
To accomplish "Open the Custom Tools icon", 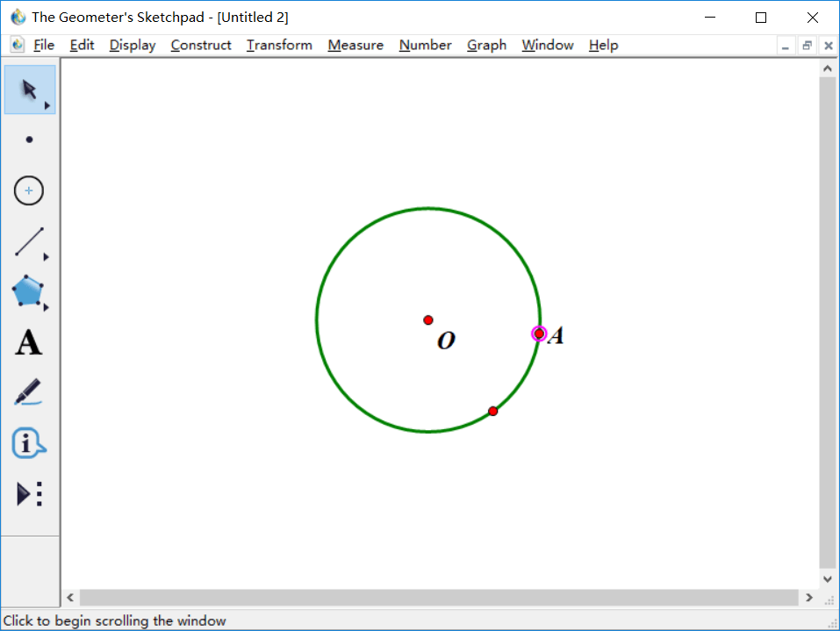I will tap(30, 494).
